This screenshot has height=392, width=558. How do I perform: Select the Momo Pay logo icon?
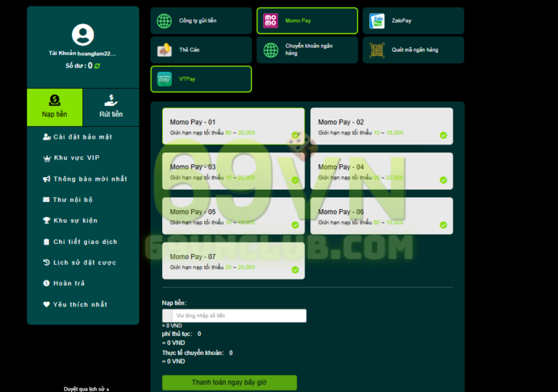pyautogui.click(x=270, y=21)
